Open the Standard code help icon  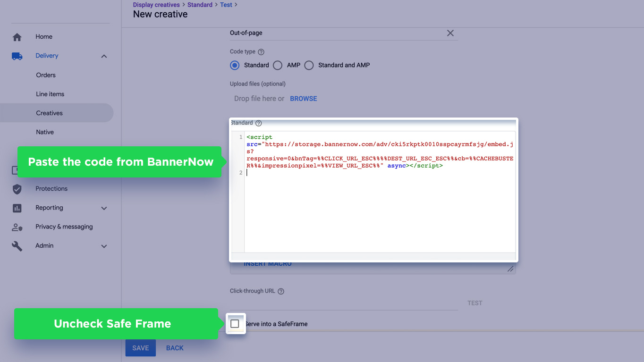pos(259,123)
